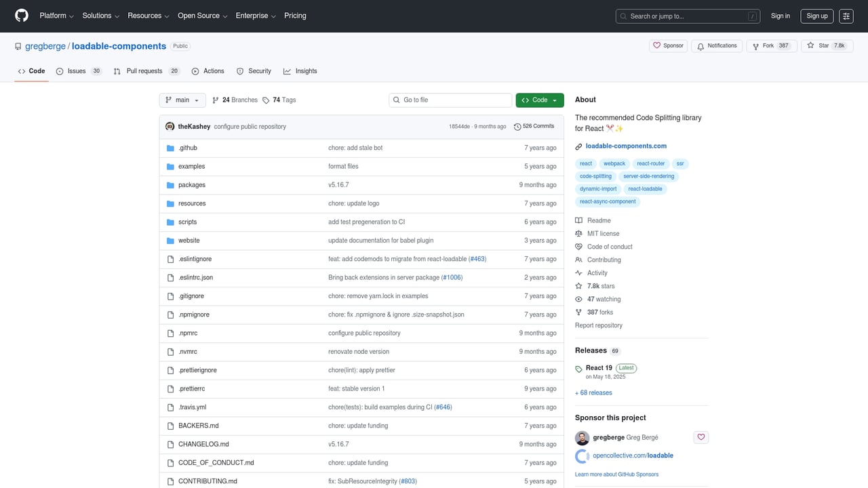
Task: Sponsor gregberge via the heart icon
Action: pyautogui.click(x=701, y=437)
